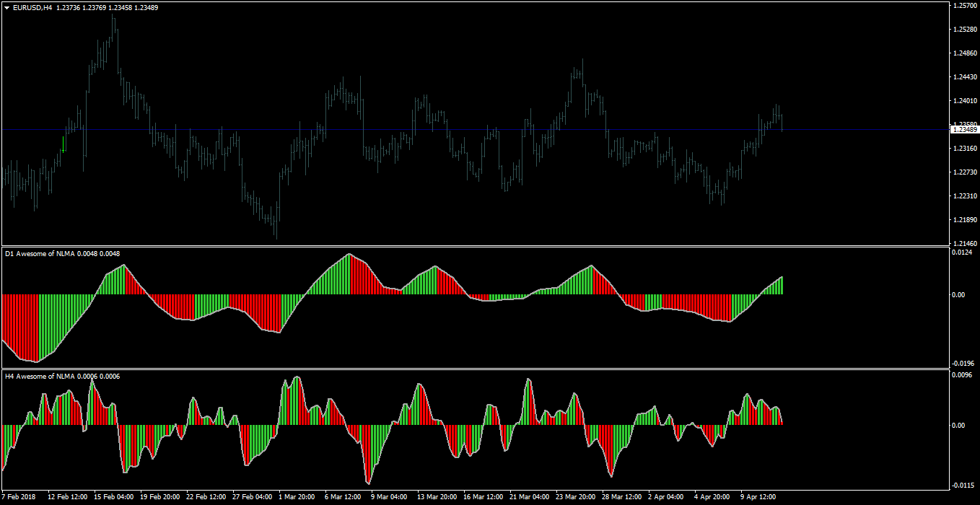Click the -0.0196 scale value in D1 panel
The width and height of the screenshot is (980, 505).
(x=965, y=364)
